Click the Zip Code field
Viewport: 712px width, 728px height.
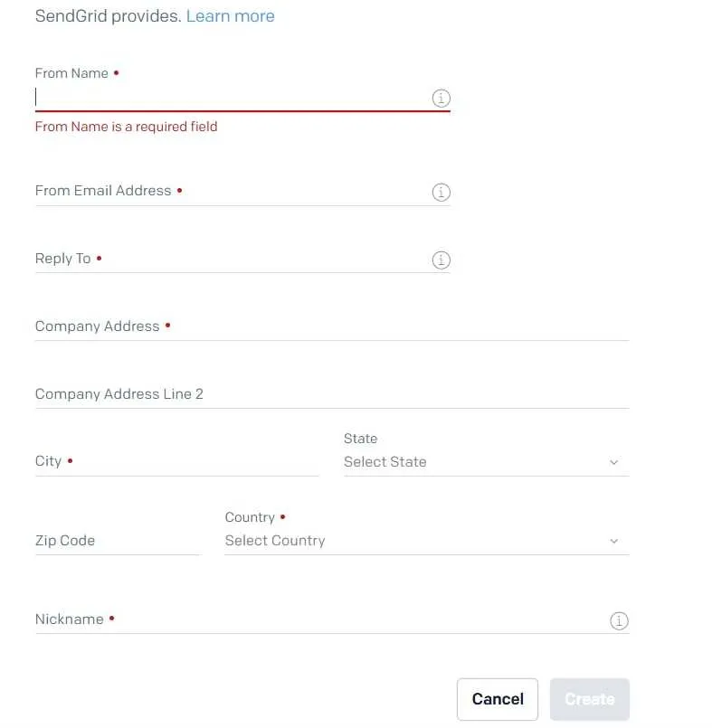tap(118, 541)
